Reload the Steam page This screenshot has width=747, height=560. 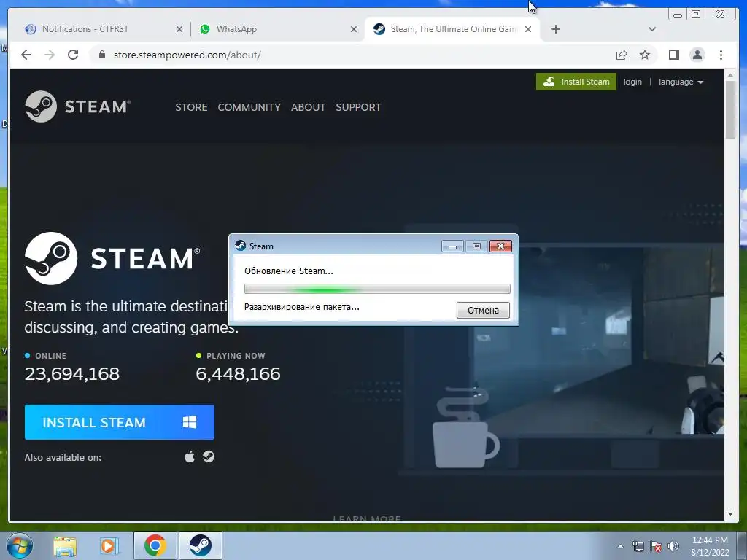pyautogui.click(x=73, y=55)
